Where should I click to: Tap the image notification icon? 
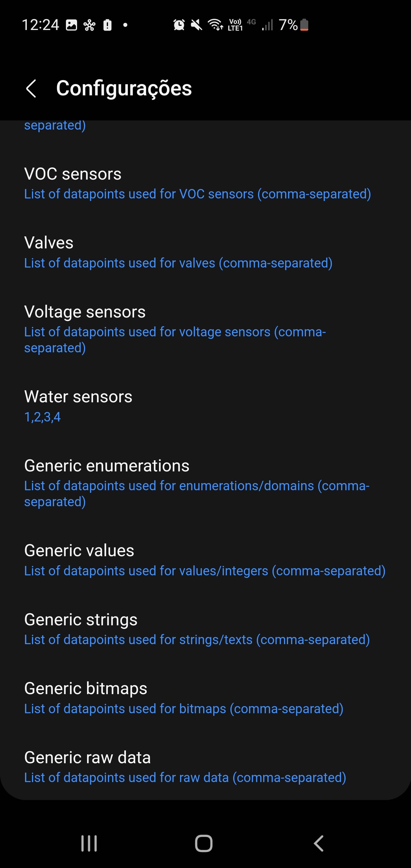71,25
